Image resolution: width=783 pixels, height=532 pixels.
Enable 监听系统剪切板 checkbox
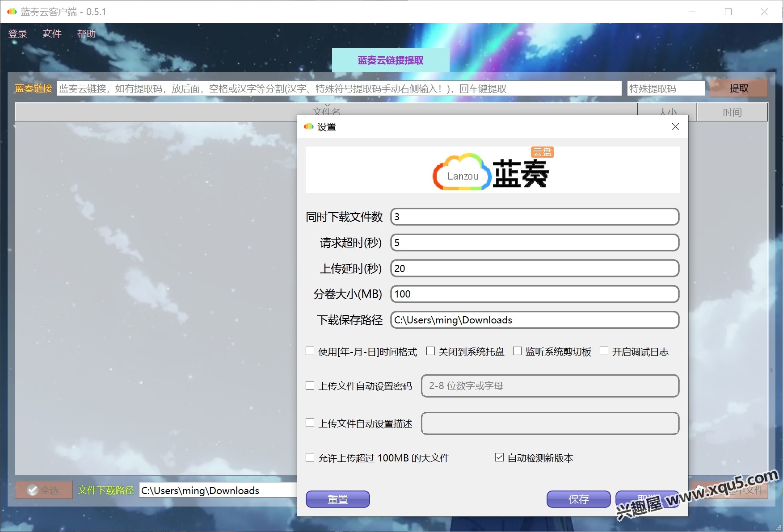pyautogui.click(x=517, y=351)
